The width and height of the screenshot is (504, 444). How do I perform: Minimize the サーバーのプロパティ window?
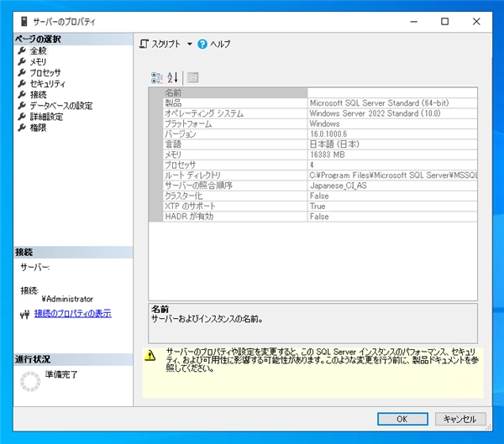coord(414,22)
